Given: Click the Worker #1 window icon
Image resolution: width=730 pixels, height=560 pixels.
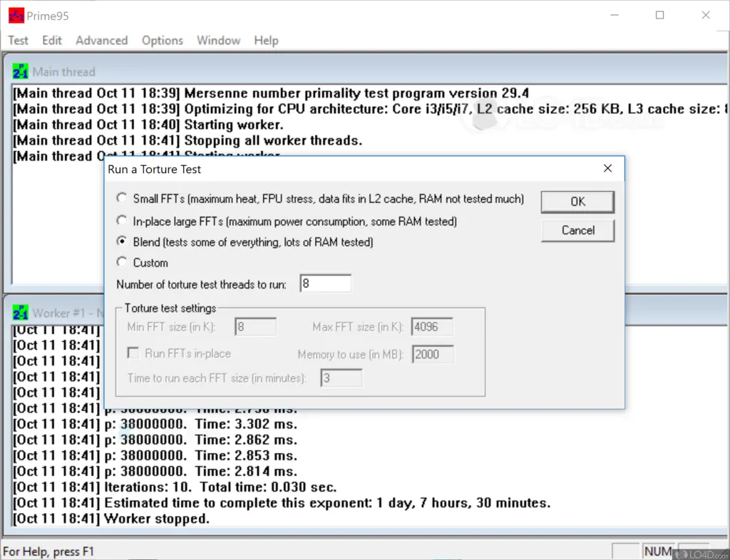Looking at the screenshot, I should point(21,313).
